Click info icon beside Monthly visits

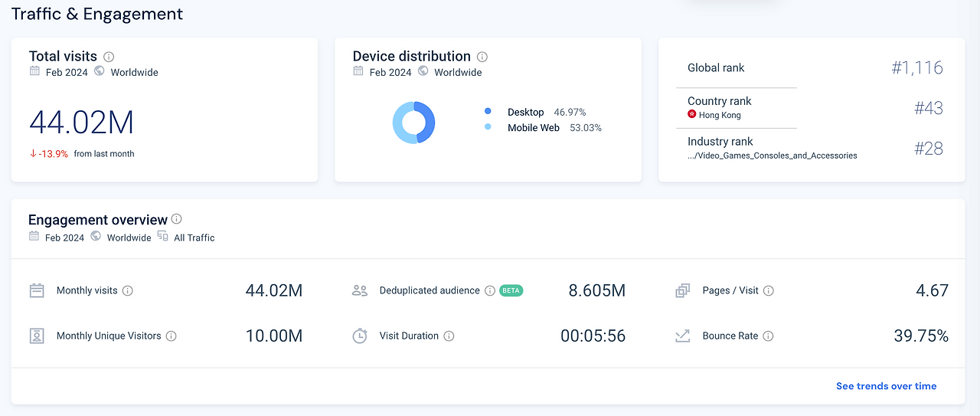click(128, 291)
